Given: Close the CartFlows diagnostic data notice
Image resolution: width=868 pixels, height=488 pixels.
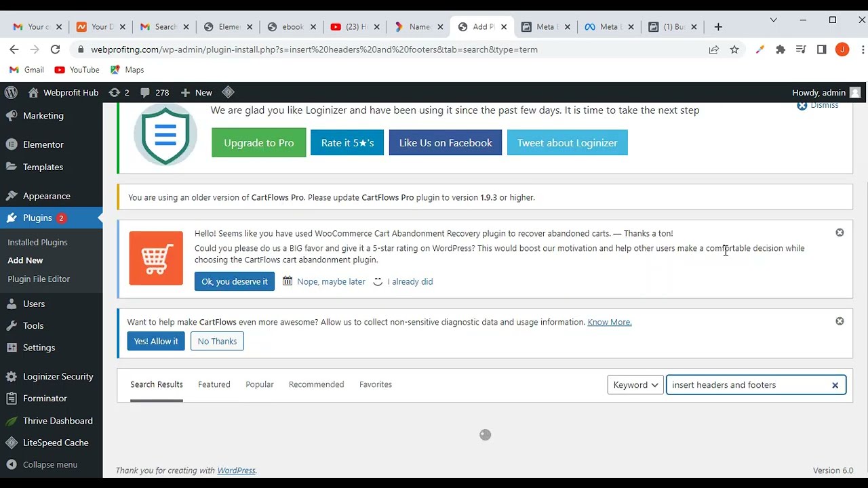Looking at the screenshot, I should click(x=840, y=321).
